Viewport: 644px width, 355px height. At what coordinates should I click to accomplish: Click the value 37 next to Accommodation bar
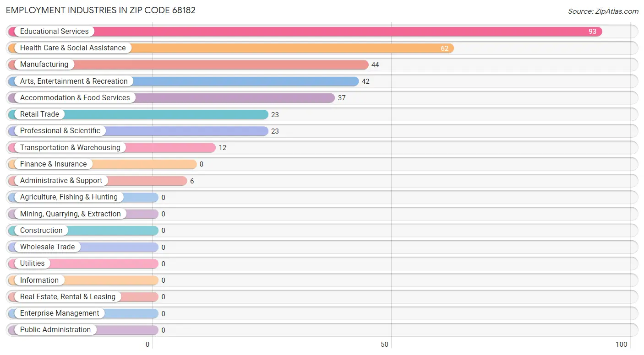click(x=342, y=98)
